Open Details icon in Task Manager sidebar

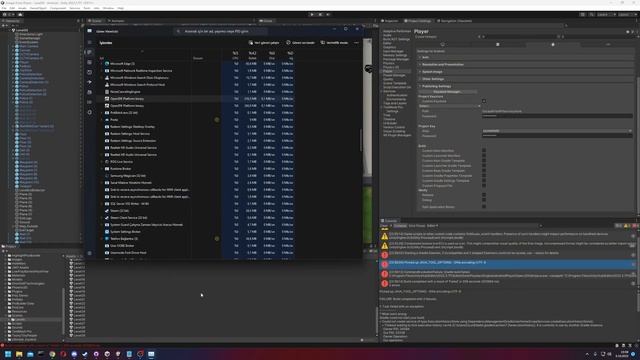(x=90, y=102)
